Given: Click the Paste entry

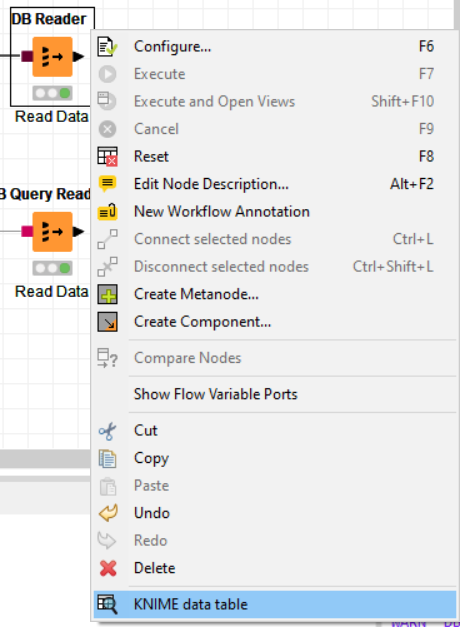Looking at the screenshot, I should tap(274, 486).
